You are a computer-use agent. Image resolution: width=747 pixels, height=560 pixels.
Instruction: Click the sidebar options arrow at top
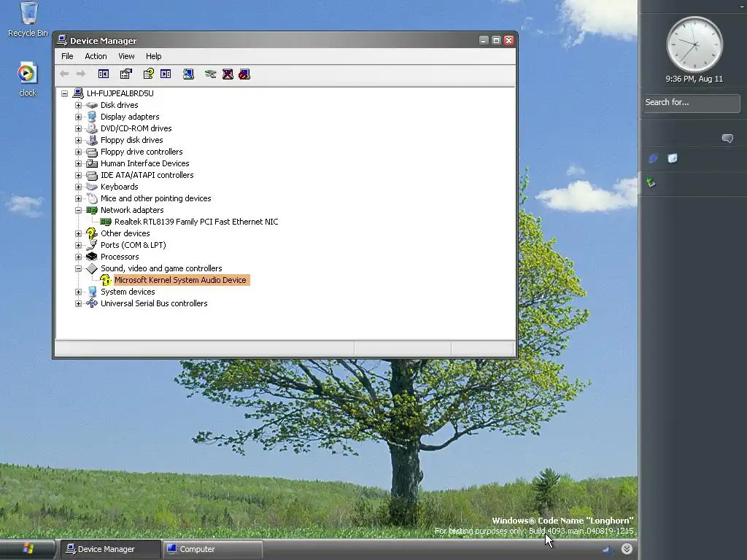pos(742,6)
